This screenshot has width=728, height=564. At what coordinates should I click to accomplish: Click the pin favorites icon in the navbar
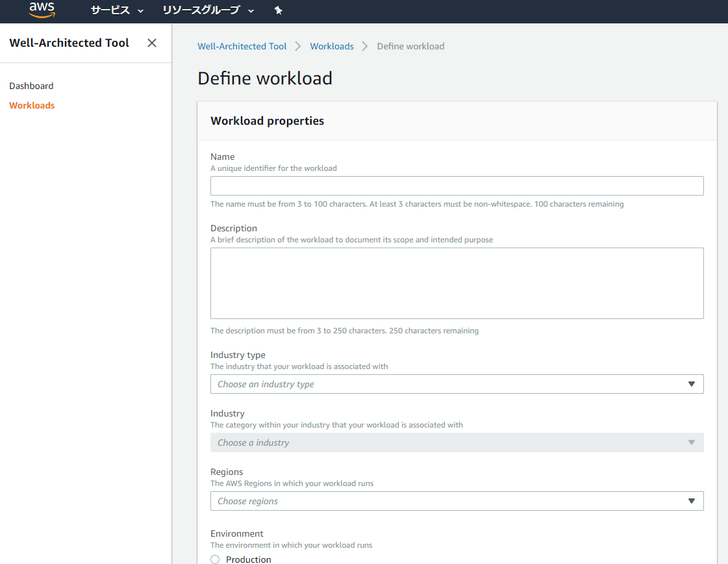point(278,10)
